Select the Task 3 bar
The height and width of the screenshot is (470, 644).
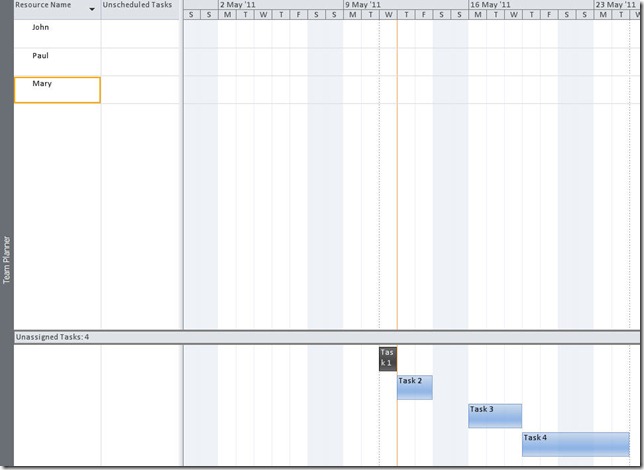tap(495, 415)
